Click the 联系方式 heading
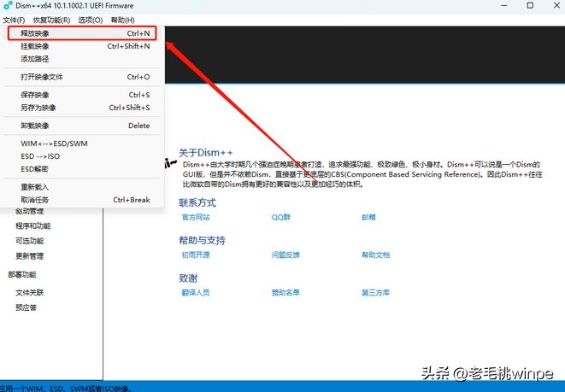 pos(197,202)
